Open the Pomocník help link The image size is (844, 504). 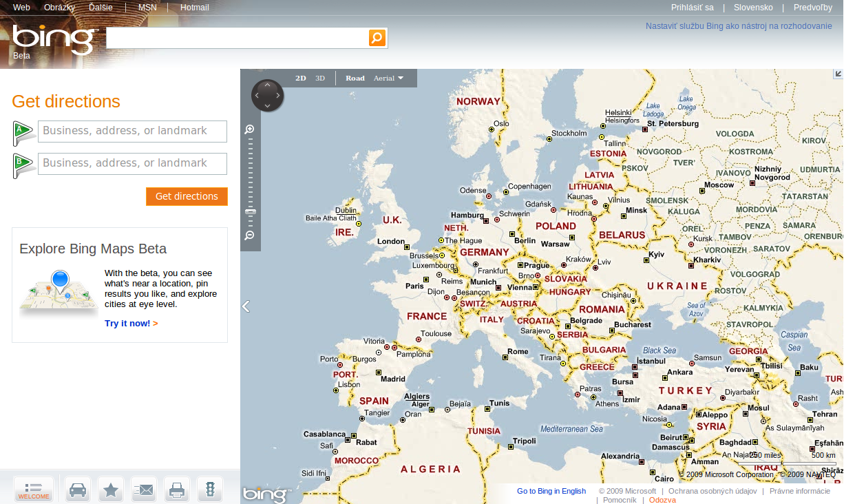click(x=620, y=500)
